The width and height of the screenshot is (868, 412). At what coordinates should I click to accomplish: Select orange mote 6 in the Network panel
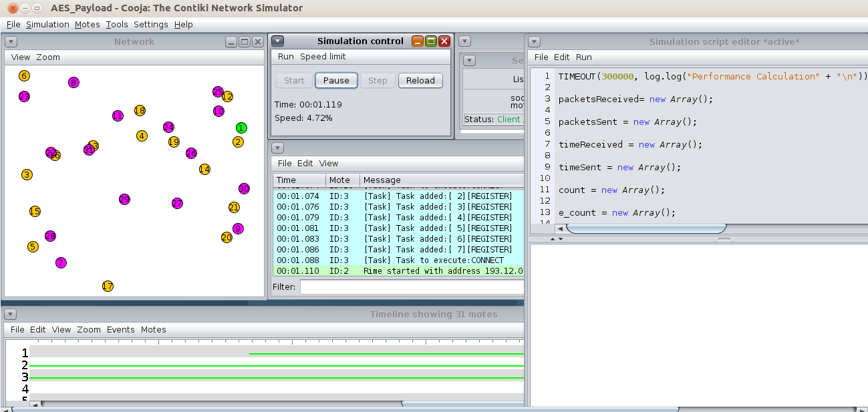coord(24,75)
